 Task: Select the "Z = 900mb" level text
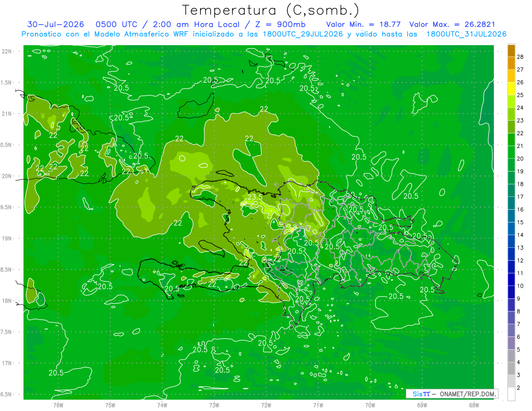click(280, 24)
